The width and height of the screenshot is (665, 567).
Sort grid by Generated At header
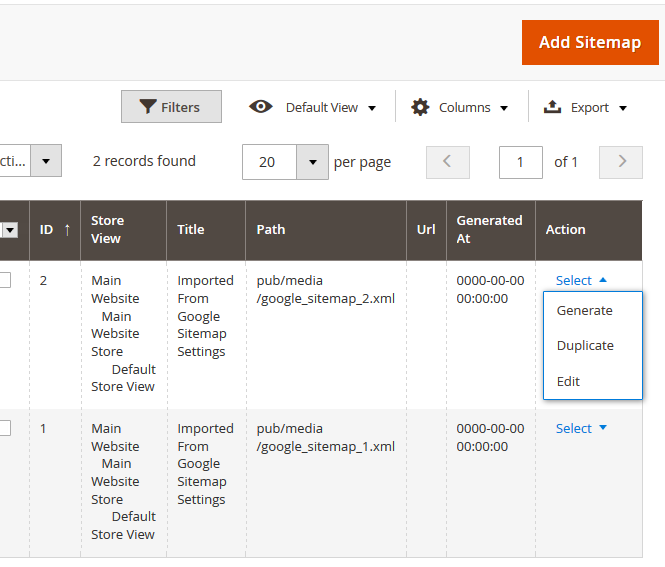pos(489,229)
